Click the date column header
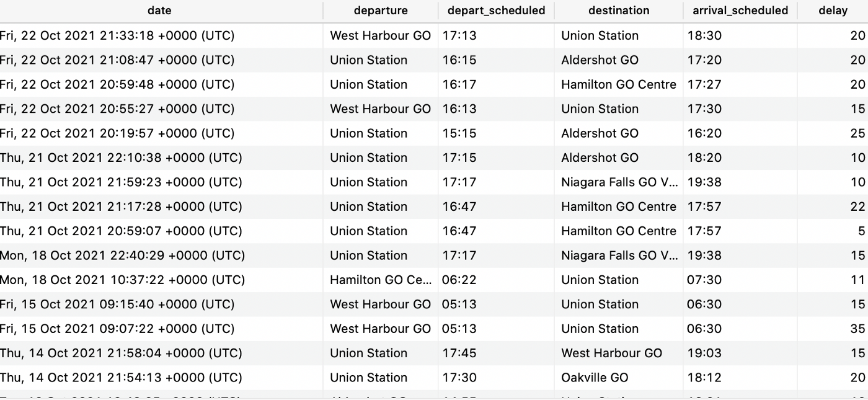Screen dimensions: 868x400 click(160, 11)
